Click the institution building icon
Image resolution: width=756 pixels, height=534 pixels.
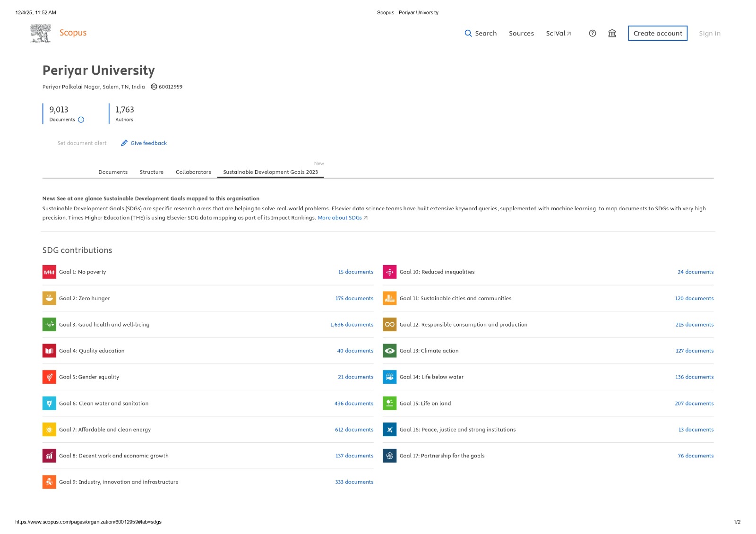coord(612,33)
